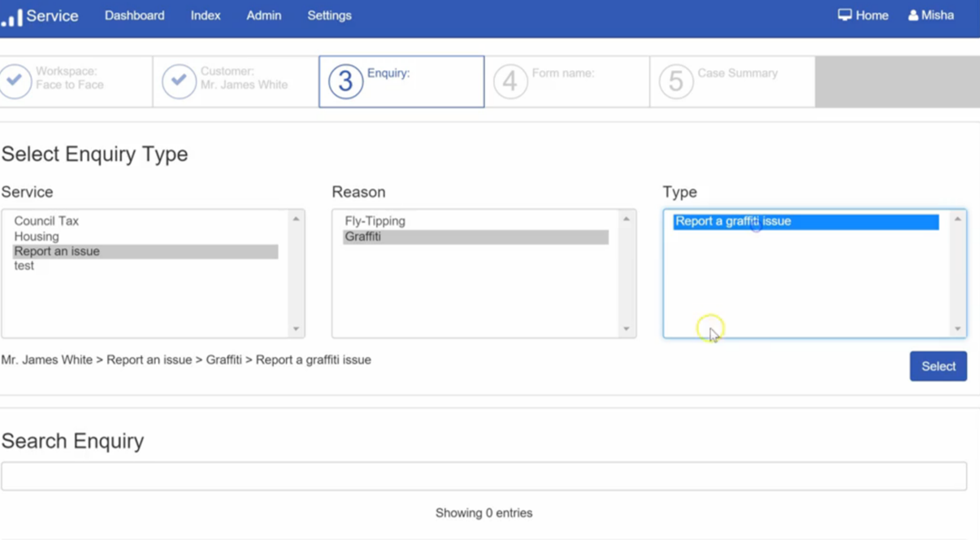
Task: Click the Showing 0 entries text
Action: [x=483, y=513]
